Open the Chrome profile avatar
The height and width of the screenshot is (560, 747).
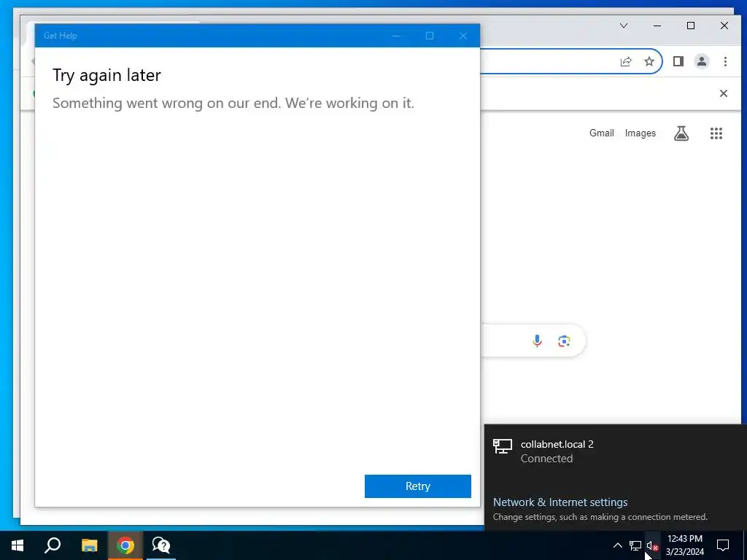pyautogui.click(x=702, y=61)
